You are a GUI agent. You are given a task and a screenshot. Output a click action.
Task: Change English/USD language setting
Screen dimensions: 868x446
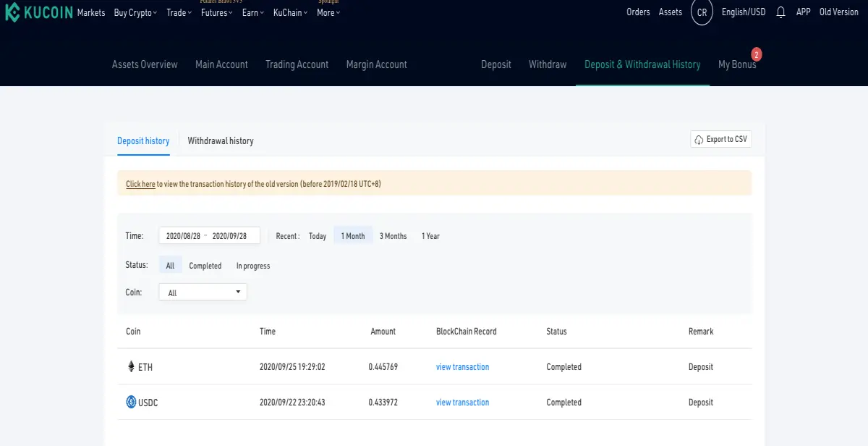click(x=744, y=12)
